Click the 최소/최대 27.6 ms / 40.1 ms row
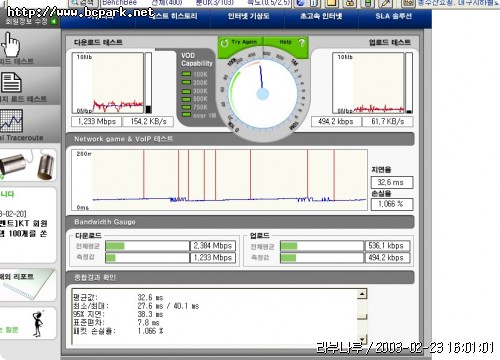Viewport: 500px width, 360px height. (136, 306)
